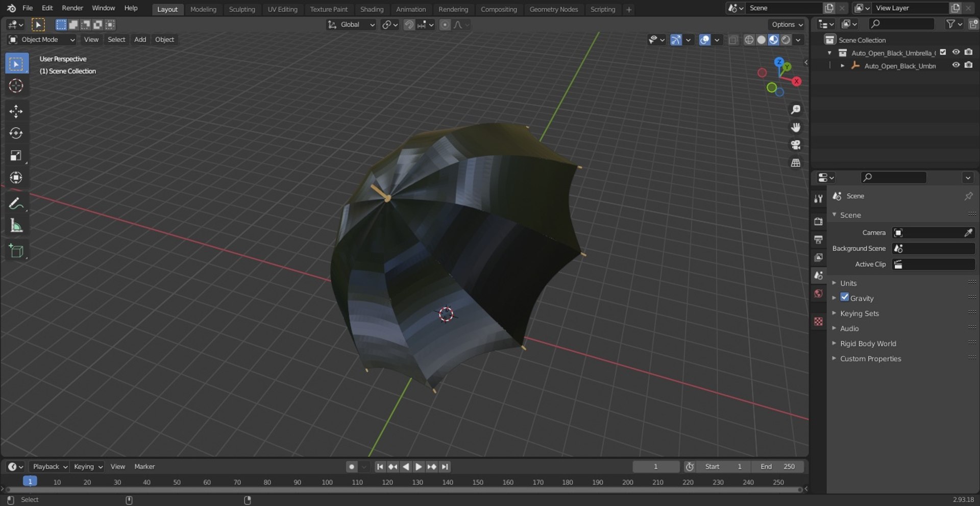Click the timeline playhead at frame 1
The image size is (980, 506).
[30, 481]
